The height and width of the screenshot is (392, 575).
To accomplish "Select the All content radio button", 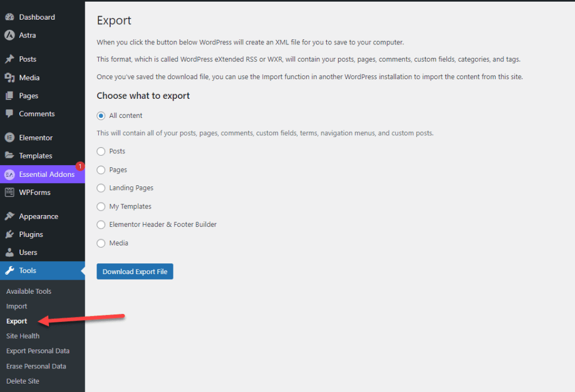I will [101, 116].
